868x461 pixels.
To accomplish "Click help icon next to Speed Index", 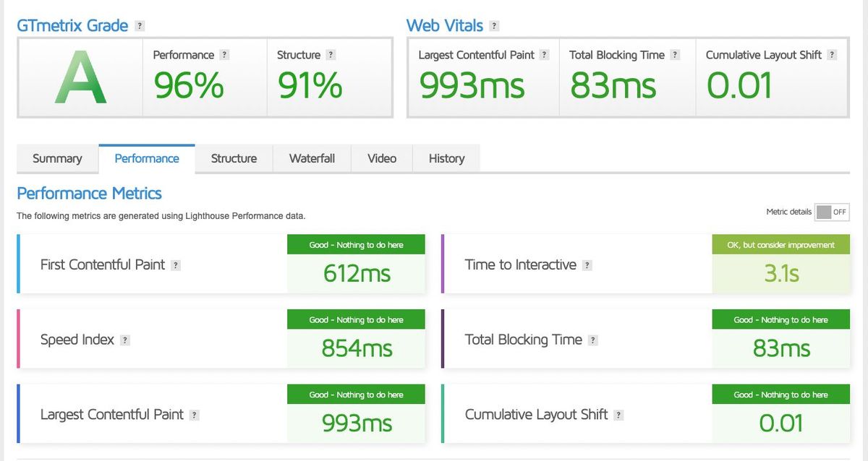I will point(124,340).
